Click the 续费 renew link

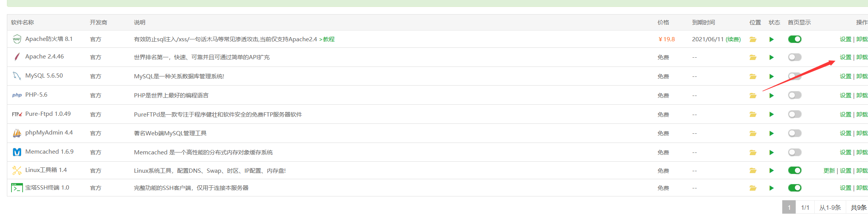coord(733,39)
